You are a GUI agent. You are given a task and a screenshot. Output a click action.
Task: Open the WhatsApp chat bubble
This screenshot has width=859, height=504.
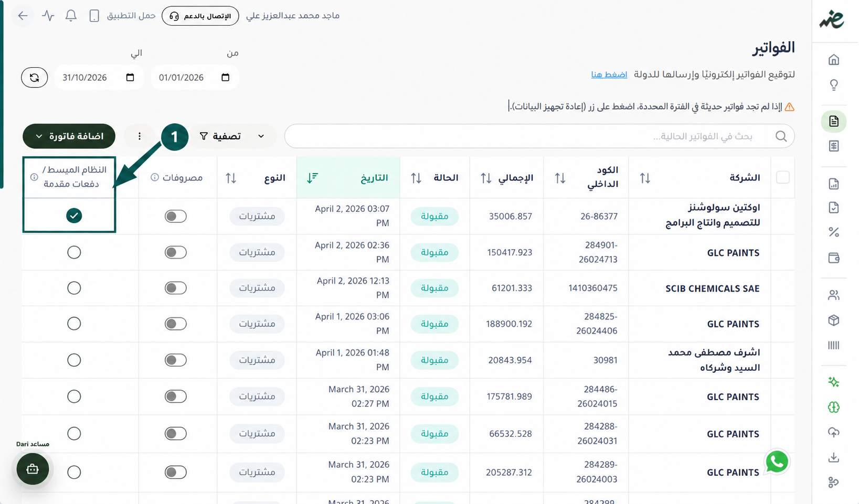[x=777, y=462]
